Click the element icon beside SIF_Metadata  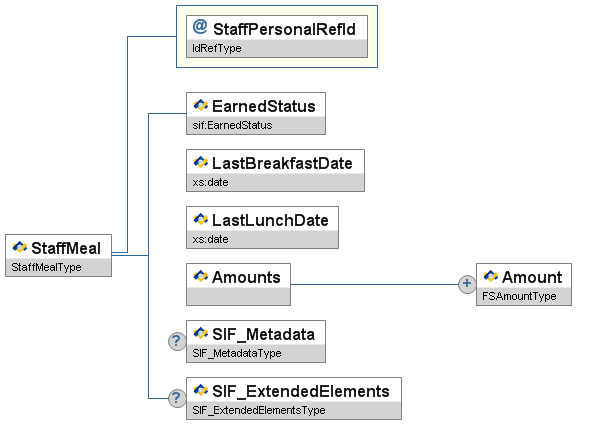[x=200, y=333]
